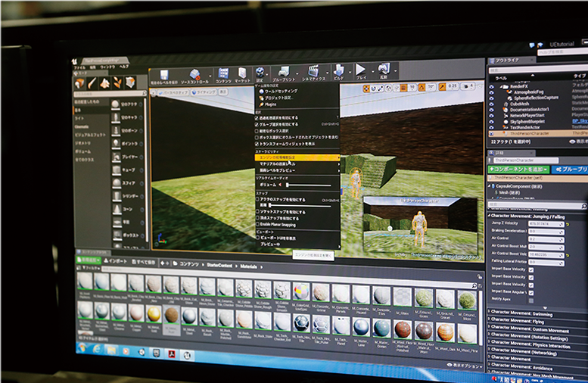Toggle the enable actor snapping checkbox
The width and height of the screenshot is (588, 383).
[x=257, y=200]
